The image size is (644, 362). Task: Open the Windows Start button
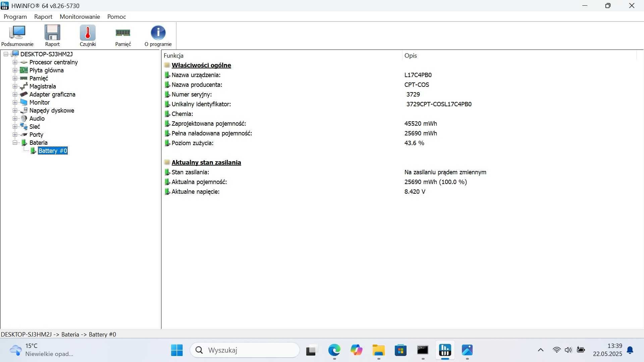pos(177,350)
